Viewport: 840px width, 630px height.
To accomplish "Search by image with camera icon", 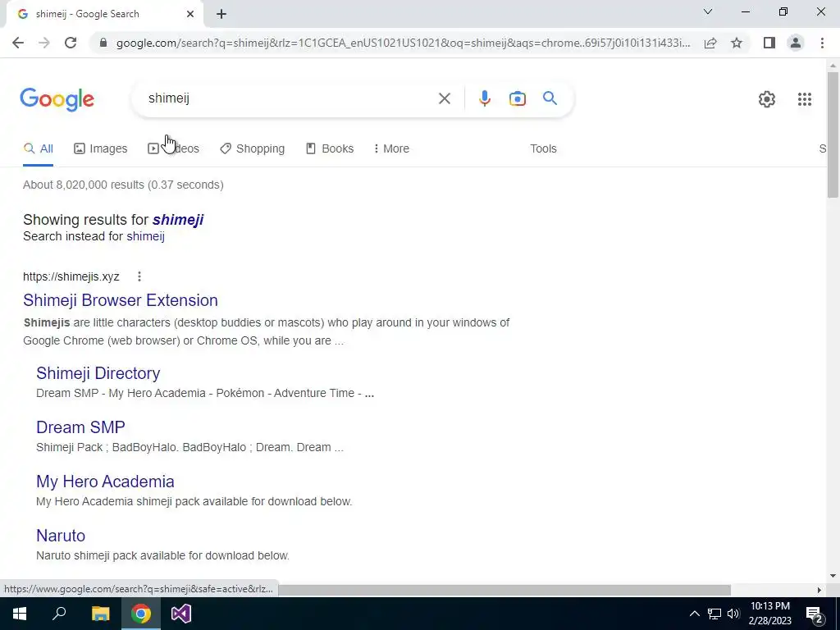I will coord(518,98).
